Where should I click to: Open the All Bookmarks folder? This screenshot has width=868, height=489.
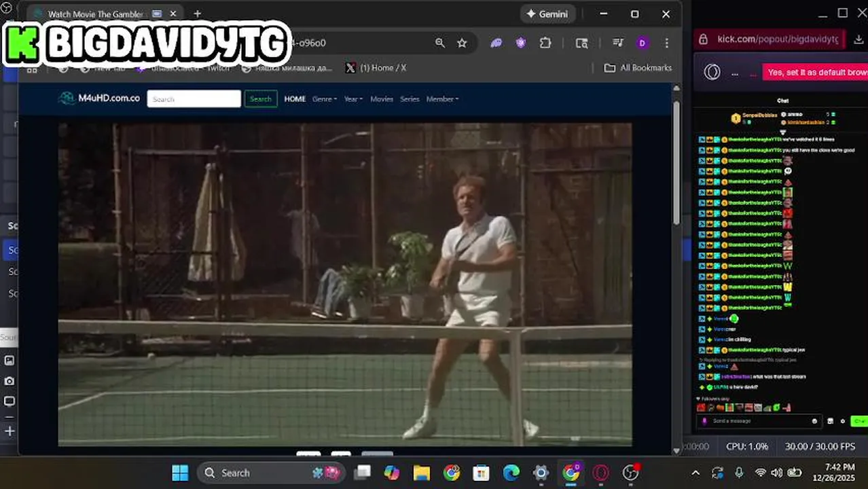click(x=638, y=68)
